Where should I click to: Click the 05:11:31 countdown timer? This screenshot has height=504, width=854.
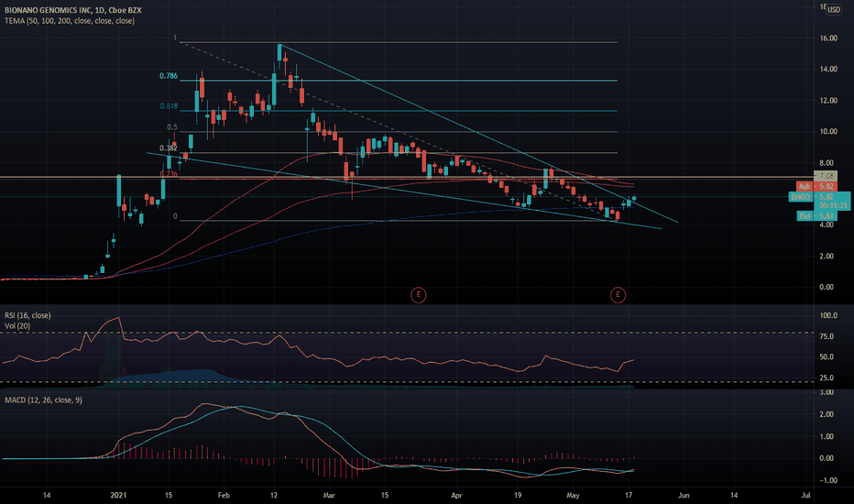click(833, 206)
